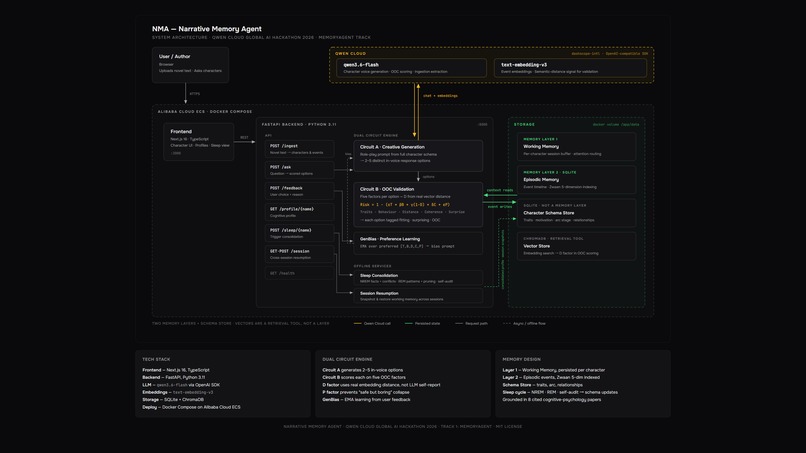Click the "POST /ingest" endpoint box
The width and height of the screenshot is (806, 453).
pos(299,149)
